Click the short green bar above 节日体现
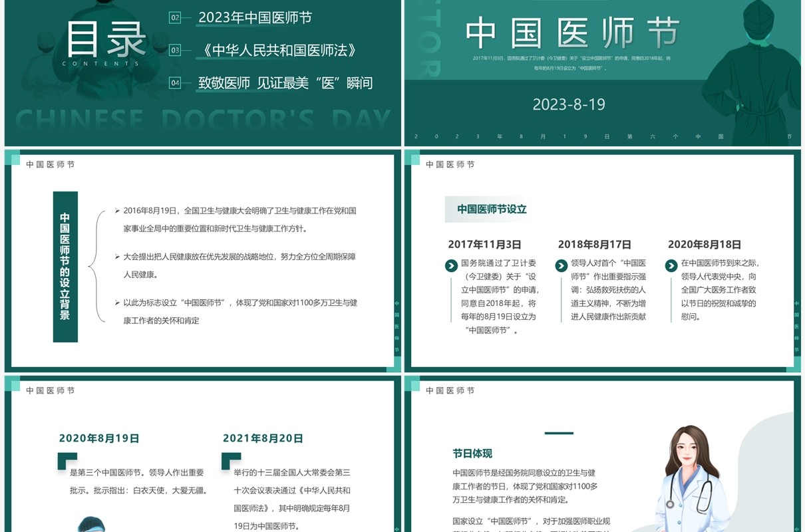The image size is (805, 532). pos(559,433)
